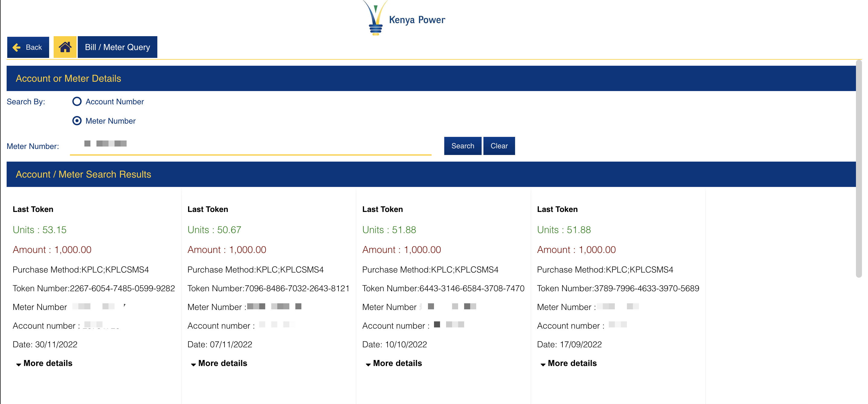Click 'Date: 10/10/2022' text
Screen dimensions: 868x404
pyautogui.click(x=395, y=344)
